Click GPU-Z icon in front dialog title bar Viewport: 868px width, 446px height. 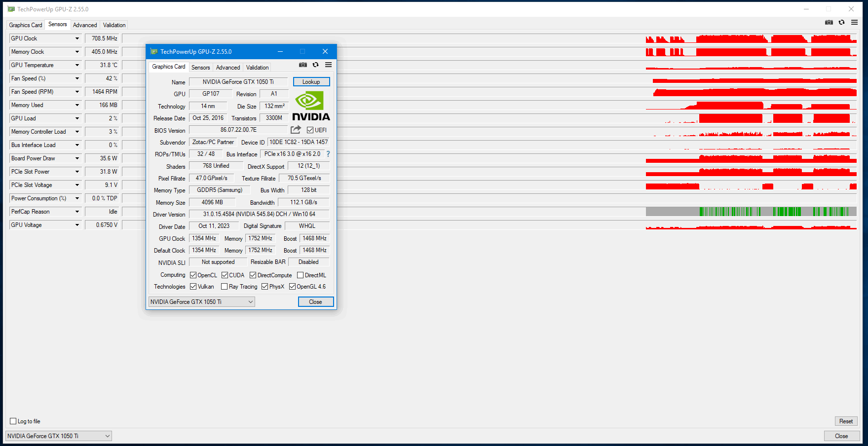tap(154, 51)
